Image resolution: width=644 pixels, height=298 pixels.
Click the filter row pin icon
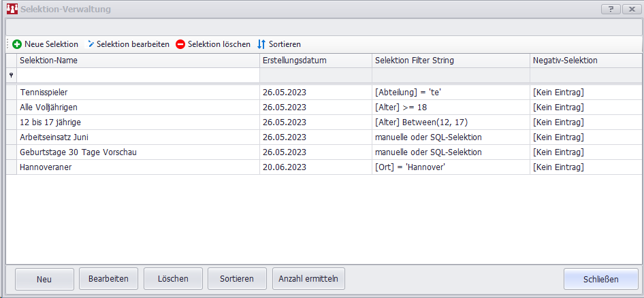pos(11,76)
